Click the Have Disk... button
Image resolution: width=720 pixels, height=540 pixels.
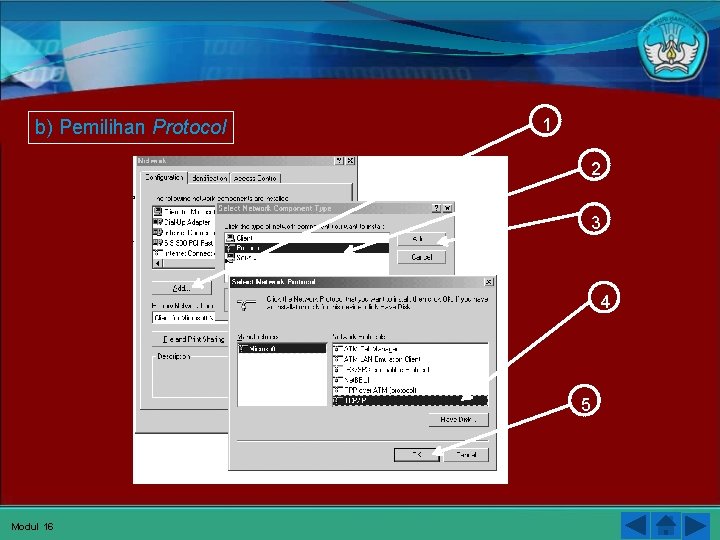point(458,419)
